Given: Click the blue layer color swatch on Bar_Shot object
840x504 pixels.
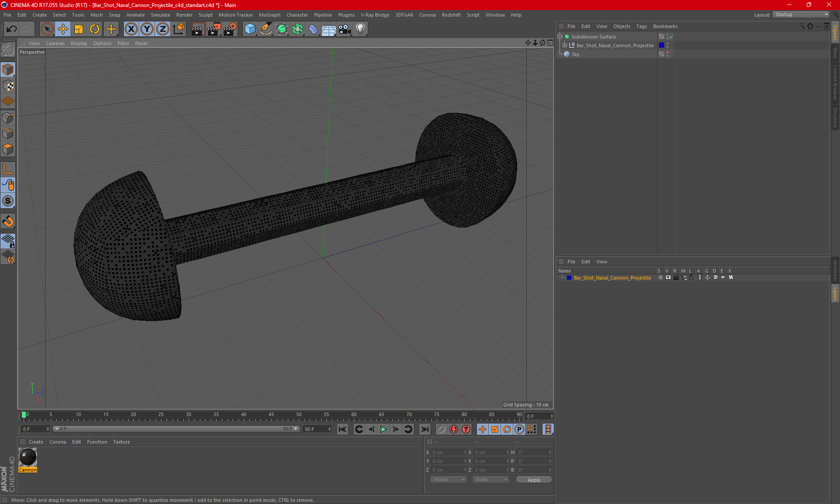Looking at the screenshot, I should [x=661, y=45].
